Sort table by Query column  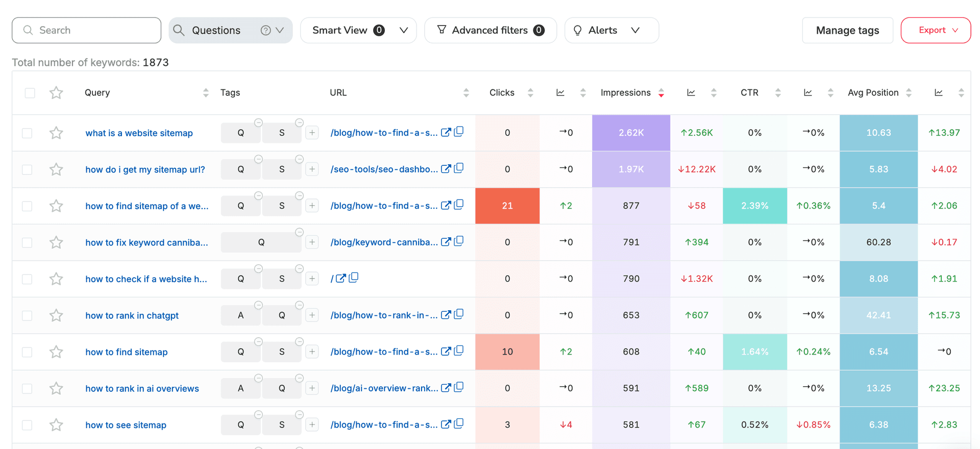pyautogui.click(x=206, y=93)
